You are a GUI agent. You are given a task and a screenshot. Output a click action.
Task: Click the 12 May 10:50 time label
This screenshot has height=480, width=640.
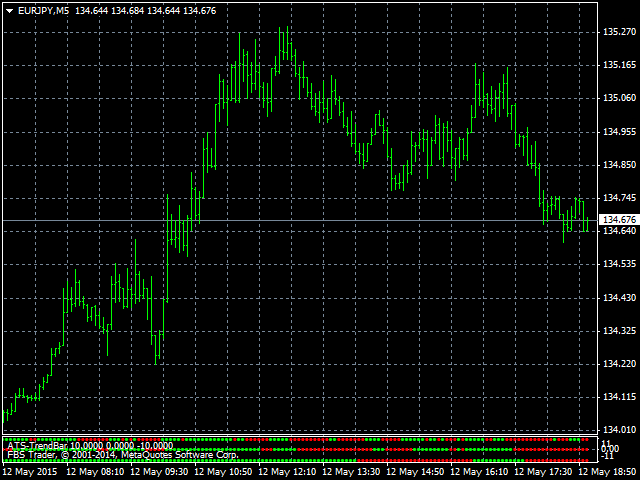(225, 471)
